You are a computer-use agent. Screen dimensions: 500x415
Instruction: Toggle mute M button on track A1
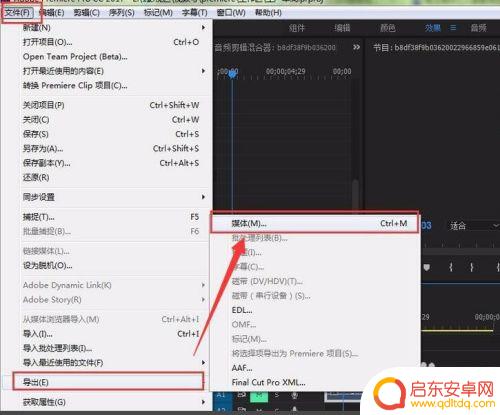[x=259, y=396]
